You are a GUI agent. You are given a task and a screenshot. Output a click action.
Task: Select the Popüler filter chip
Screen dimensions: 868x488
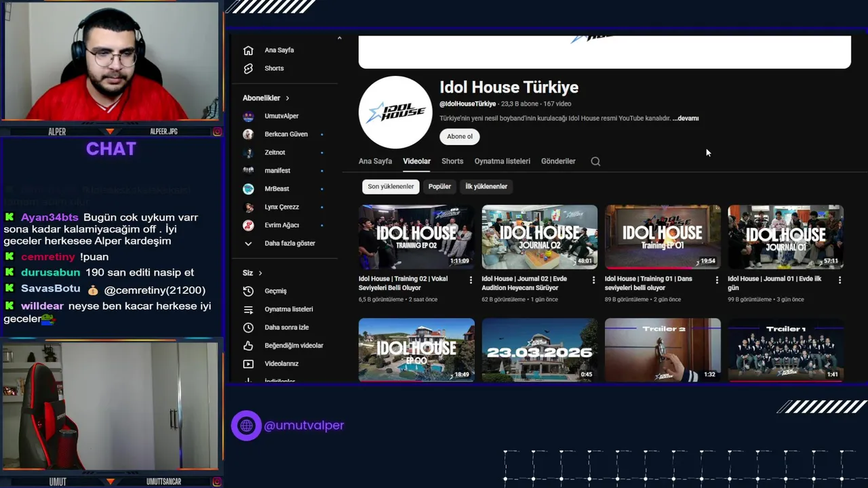(x=439, y=186)
